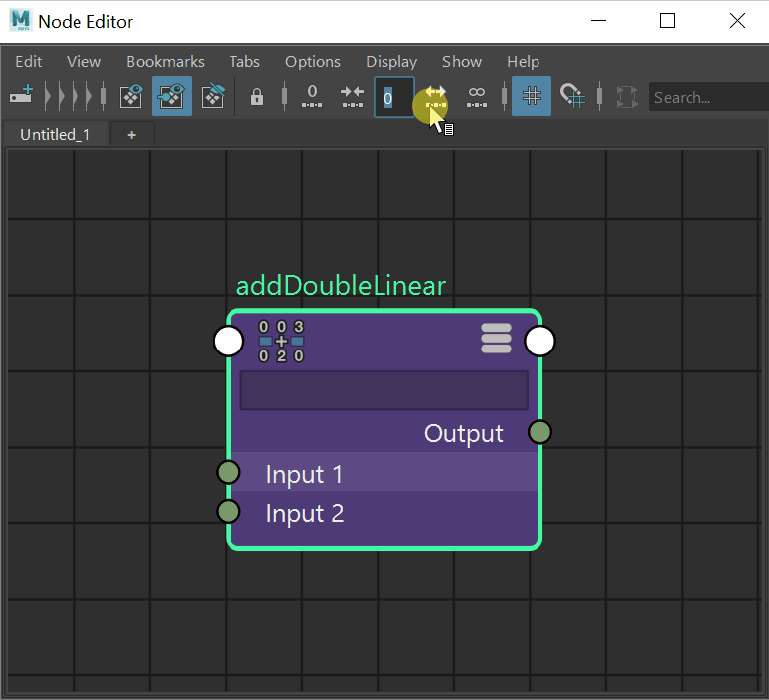Switch to the Untitled_1 tab

tap(55, 134)
